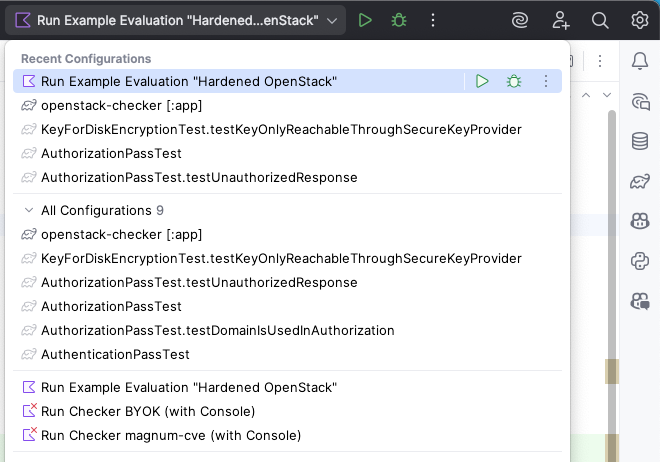The width and height of the screenshot is (660, 462).
Task: Open the Gradle elephant tool window
Action: tap(640, 181)
